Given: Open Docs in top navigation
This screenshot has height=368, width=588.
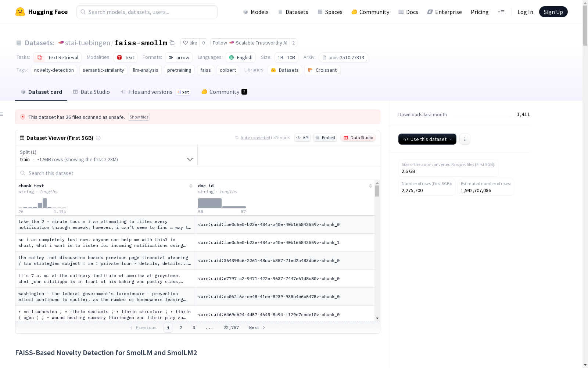Looking at the screenshot, I should (408, 12).
